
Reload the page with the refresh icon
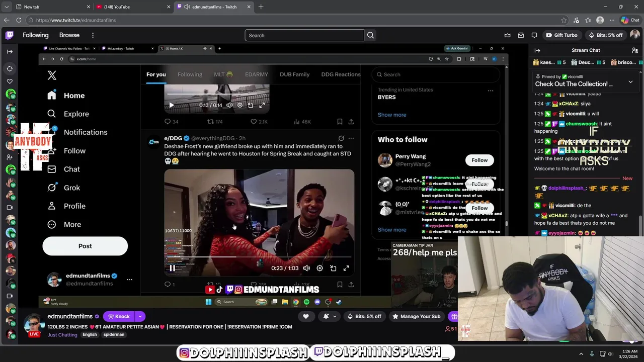pos(19,20)
